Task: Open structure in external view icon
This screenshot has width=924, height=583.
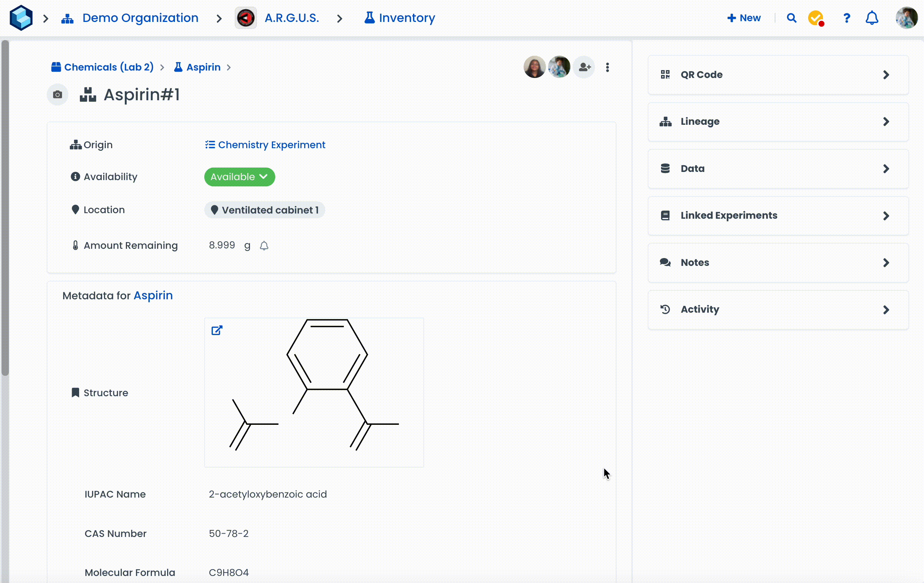Action: click(x=217, y=330)
